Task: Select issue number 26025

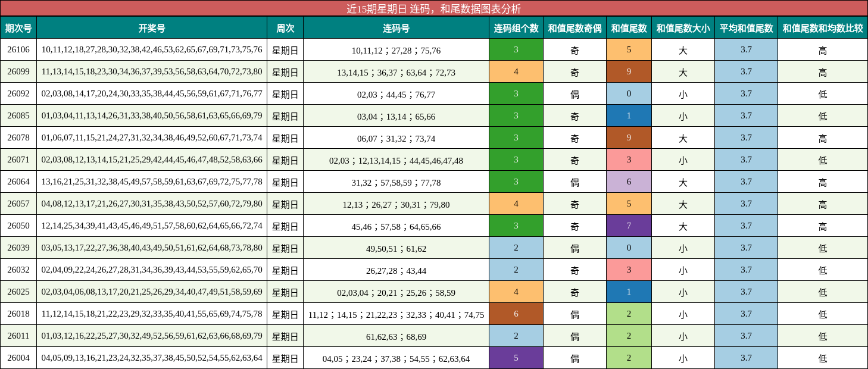Action: 18,292
